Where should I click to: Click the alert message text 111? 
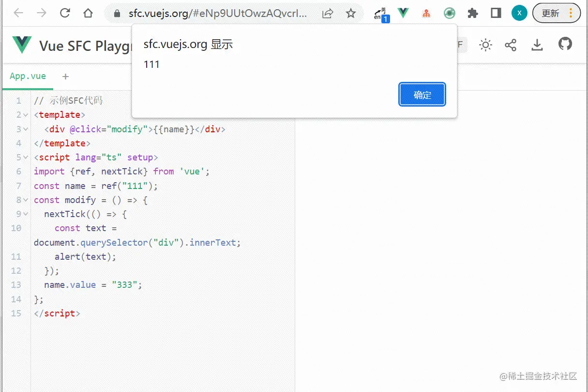click(x=151, y=64)
